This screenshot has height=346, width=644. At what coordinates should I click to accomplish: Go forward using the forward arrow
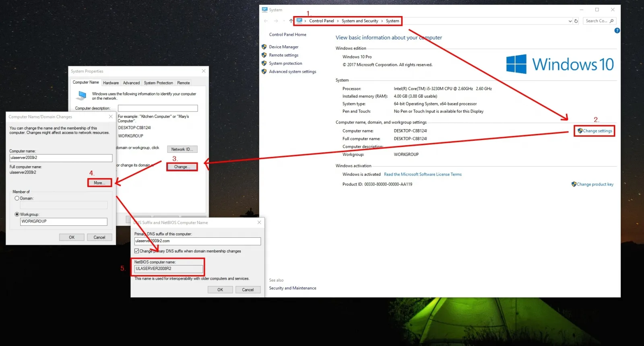click(276, 21)
